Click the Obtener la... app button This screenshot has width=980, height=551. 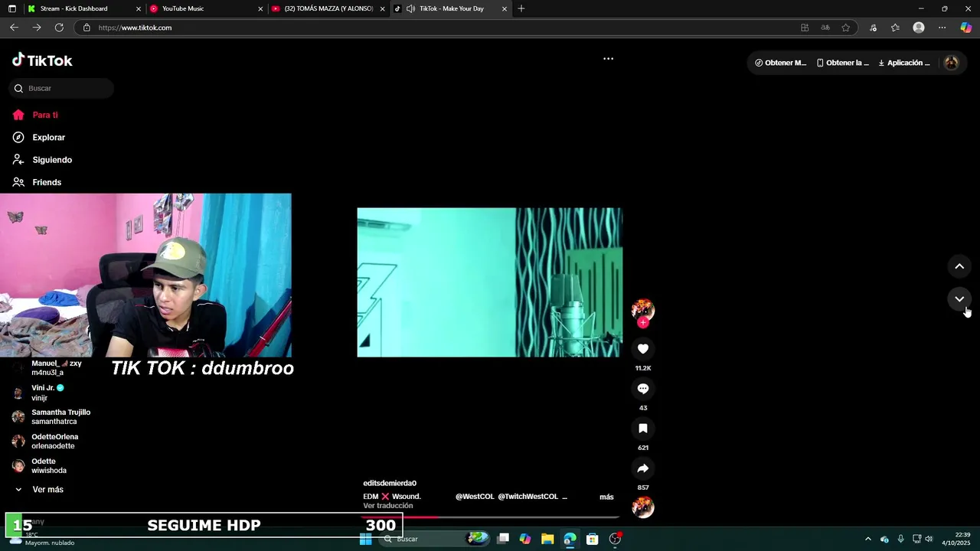(842, 63)
